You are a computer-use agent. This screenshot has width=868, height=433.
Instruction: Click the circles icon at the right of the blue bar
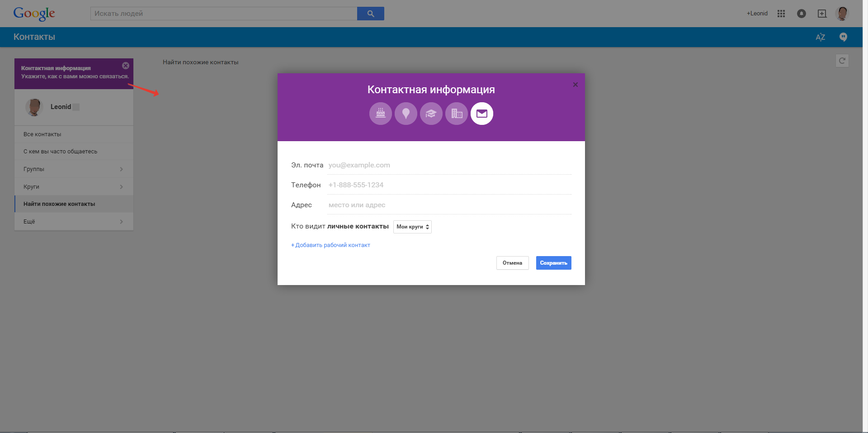point(843,37)
